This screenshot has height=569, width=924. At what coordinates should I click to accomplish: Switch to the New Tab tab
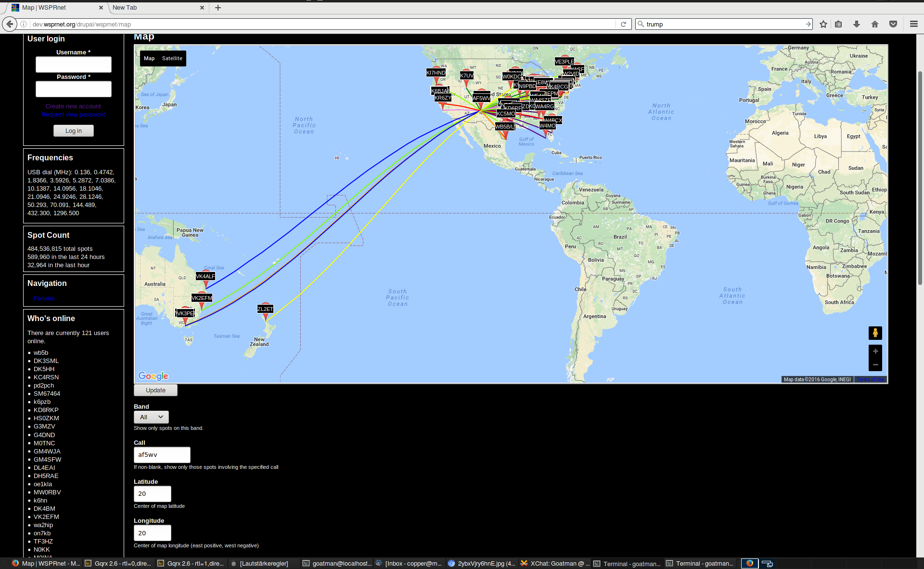pyautogui.click(x=154, y=8)
